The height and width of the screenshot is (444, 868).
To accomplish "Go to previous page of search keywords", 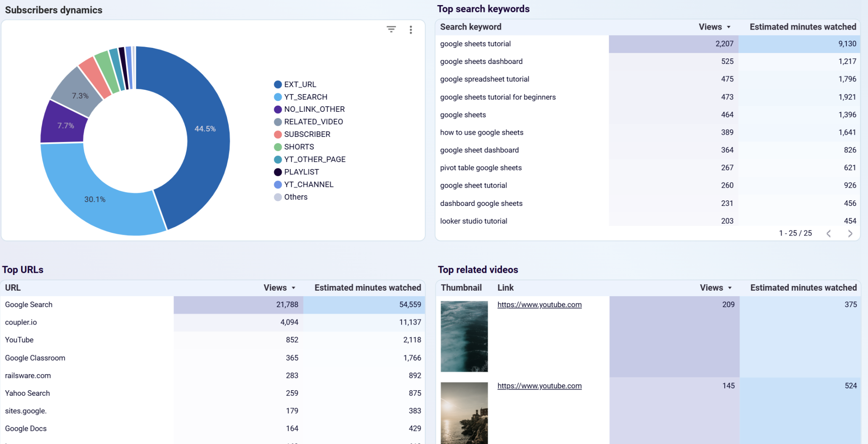I will (x=829, y=233).
